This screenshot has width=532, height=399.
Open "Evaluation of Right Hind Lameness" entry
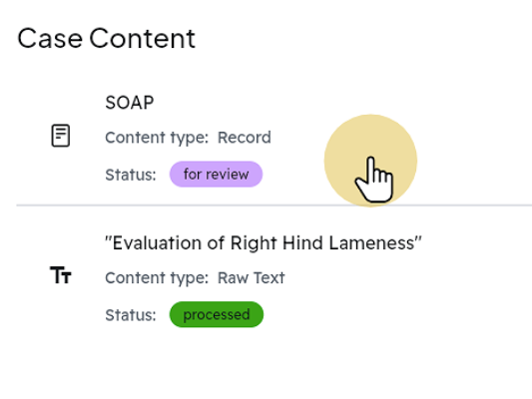264,243
